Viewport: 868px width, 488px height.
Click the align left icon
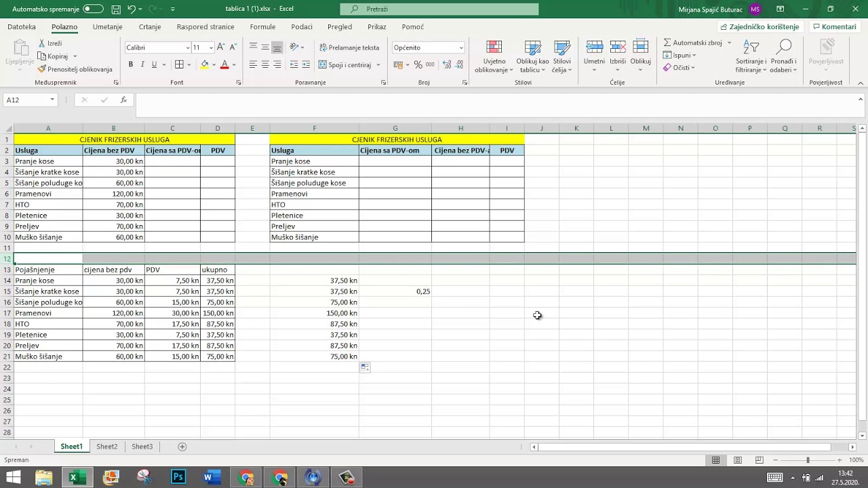(x=253, y=64)
